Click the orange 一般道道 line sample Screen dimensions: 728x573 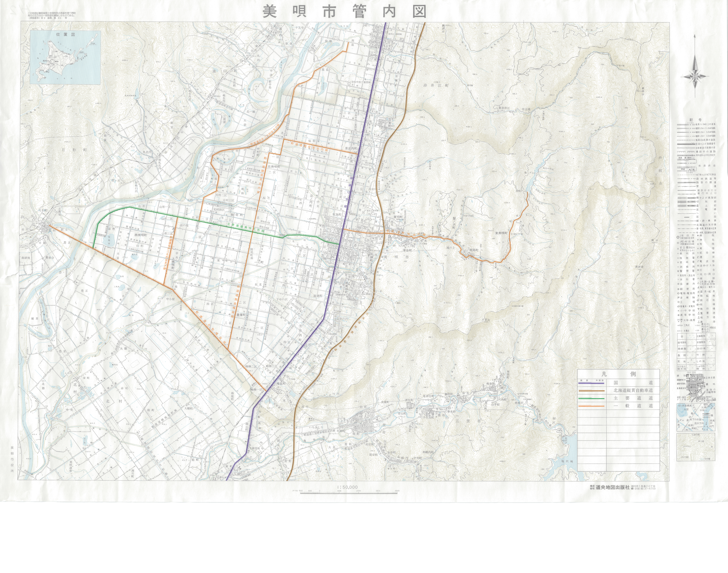click(591, 406)
